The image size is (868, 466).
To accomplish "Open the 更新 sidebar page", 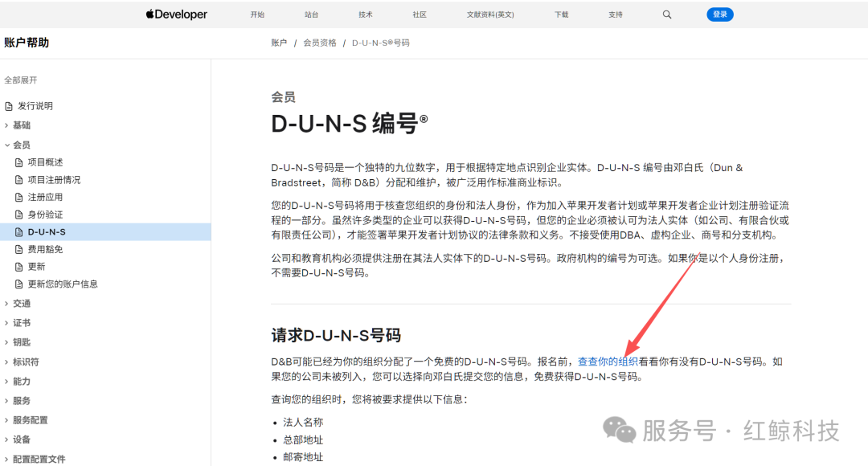I will [36, 267].
